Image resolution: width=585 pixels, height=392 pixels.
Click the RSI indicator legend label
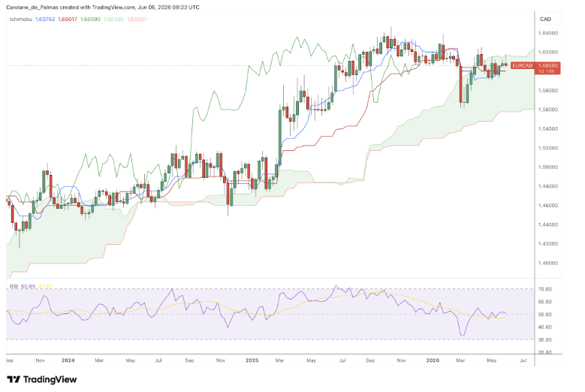[x=14, y=286]
